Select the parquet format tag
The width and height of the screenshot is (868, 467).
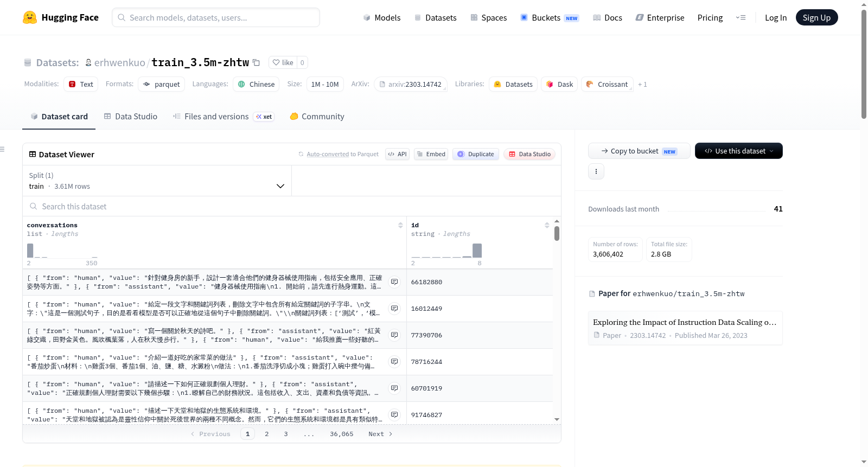click(x=162, y=84)
